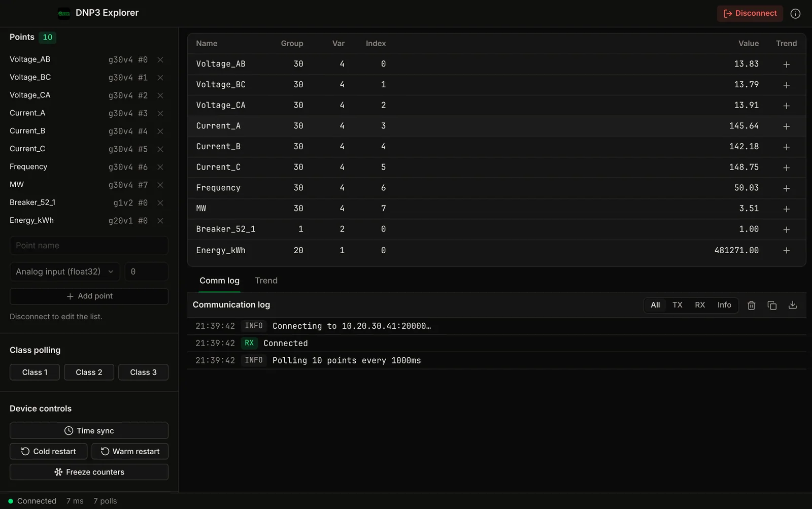This screenshot has height=509, width=812.
Task: Filter log to RX messages
Action: coord(700,305)
